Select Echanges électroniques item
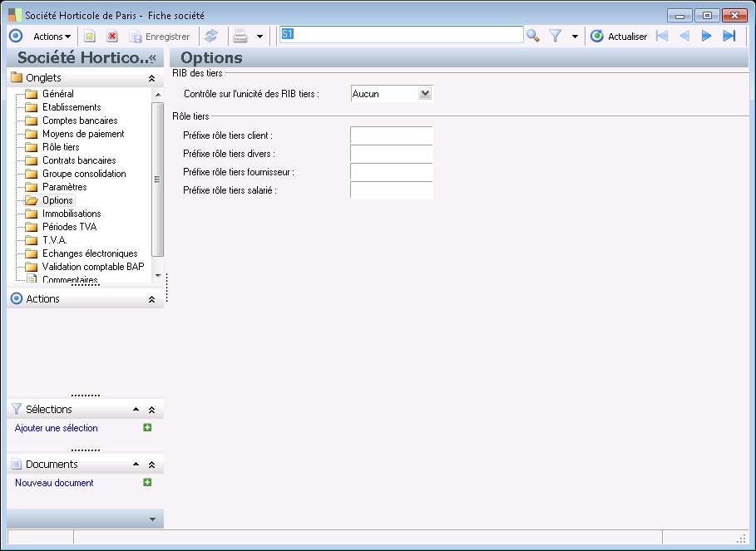The height and width of the screenshot is (551, 756). click(x=90, y=253)
